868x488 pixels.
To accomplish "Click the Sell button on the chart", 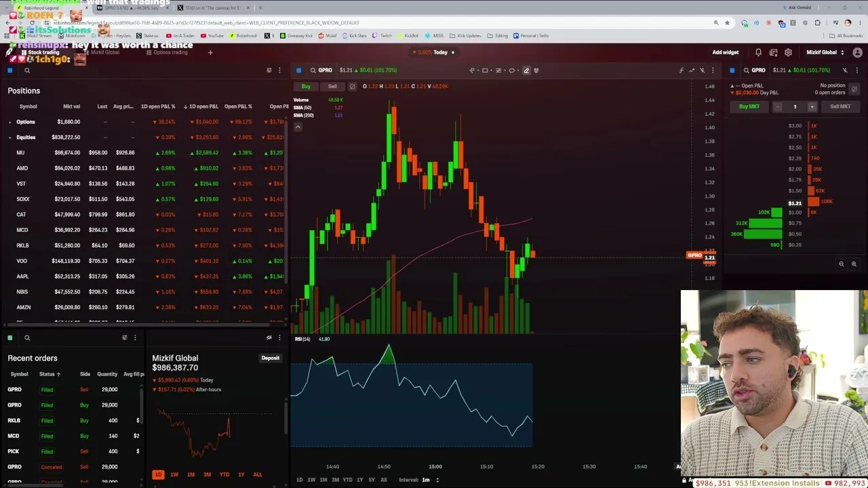I will pos(332,87).
